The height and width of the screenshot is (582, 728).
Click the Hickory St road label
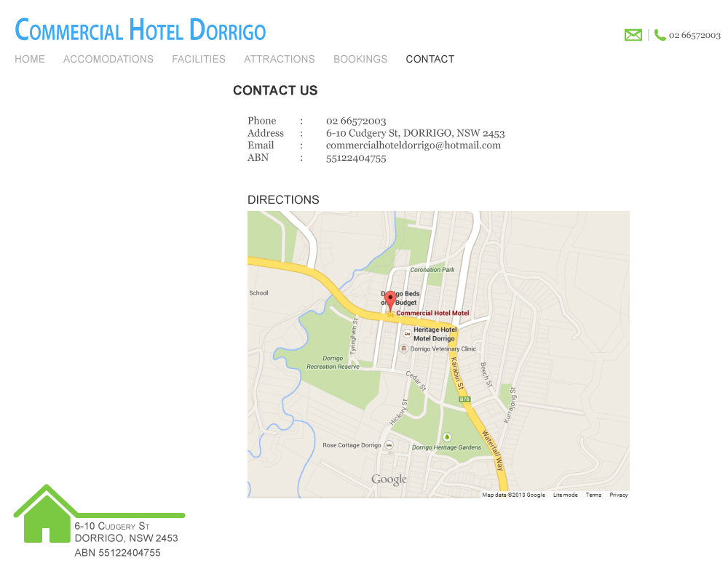(x=398, y=412)
